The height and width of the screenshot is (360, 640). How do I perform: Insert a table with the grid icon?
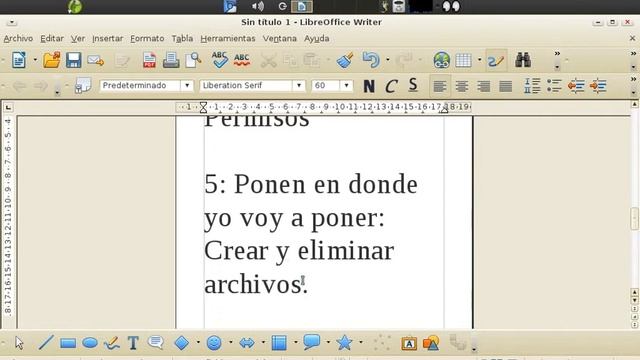463,60
